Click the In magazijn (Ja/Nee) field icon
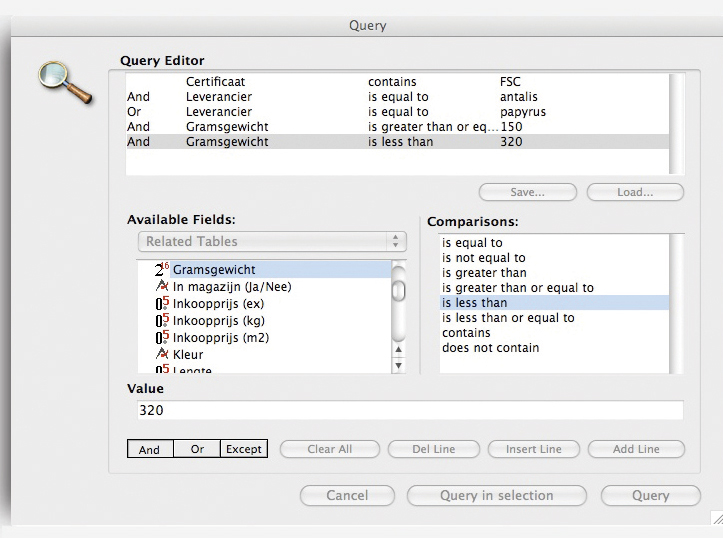 point(162,286)
